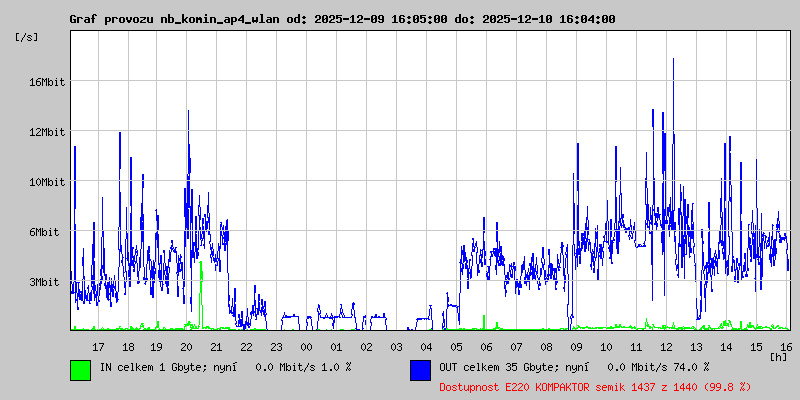Click hour label 09 on time axis
Image resolution: width=800 pixels, height=400 pixels.
[577, 347]
